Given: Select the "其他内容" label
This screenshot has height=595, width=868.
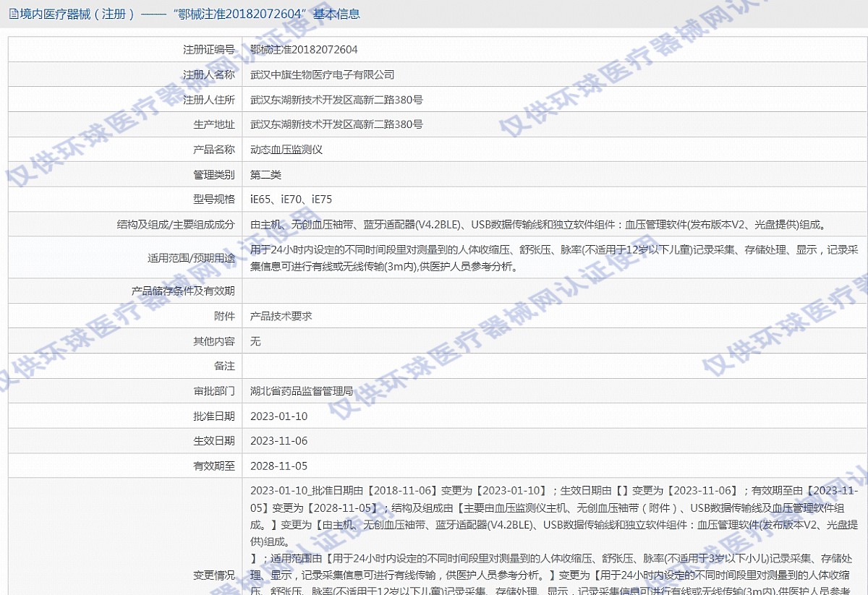Looking at the screenshot, I should click(214, 341).
